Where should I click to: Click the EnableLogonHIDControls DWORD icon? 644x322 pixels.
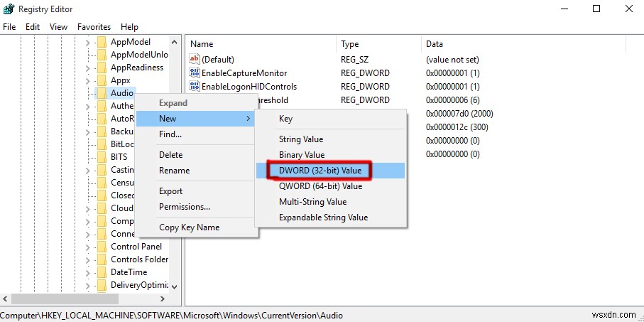[x=195, y=86]
